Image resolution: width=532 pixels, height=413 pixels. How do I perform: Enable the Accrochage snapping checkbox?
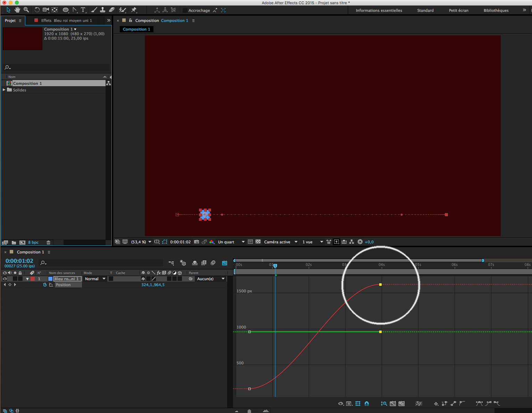[185, 10]
